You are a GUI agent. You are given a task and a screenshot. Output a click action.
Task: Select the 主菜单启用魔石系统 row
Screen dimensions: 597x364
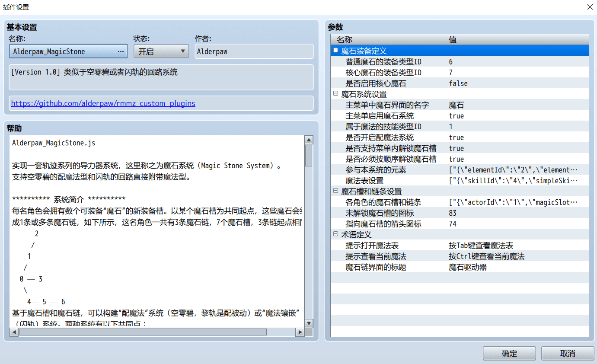point(460,115)
